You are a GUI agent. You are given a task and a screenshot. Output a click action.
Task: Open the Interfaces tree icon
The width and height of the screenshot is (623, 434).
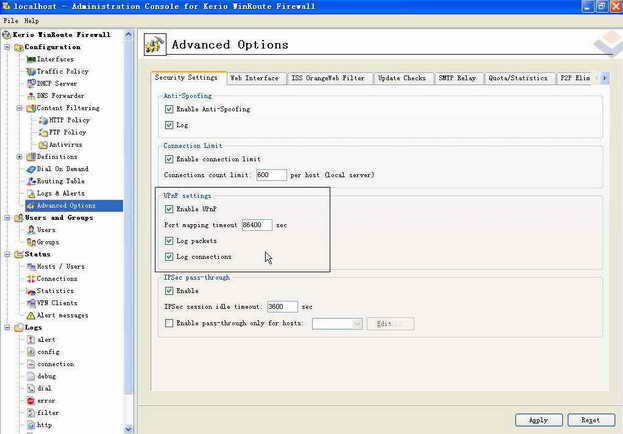[x=30, y=59]
